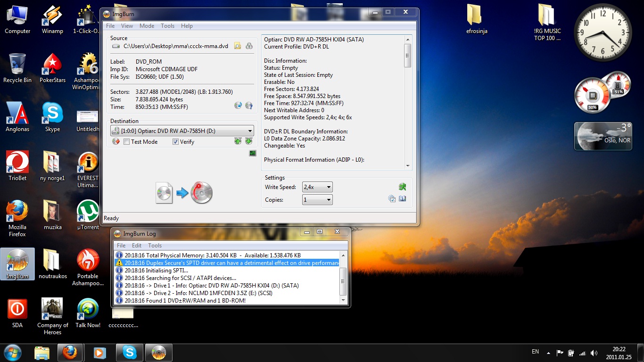
Task: Click the Company of Heroes desktop shortcut
Action: pos(52,316)
